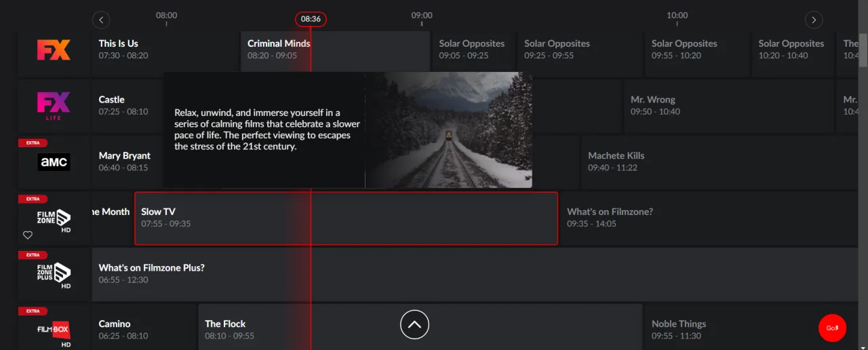Click the red Go floating button
Image resolution: width=868 pixels, height=350 pixels.
coord(832,328)
